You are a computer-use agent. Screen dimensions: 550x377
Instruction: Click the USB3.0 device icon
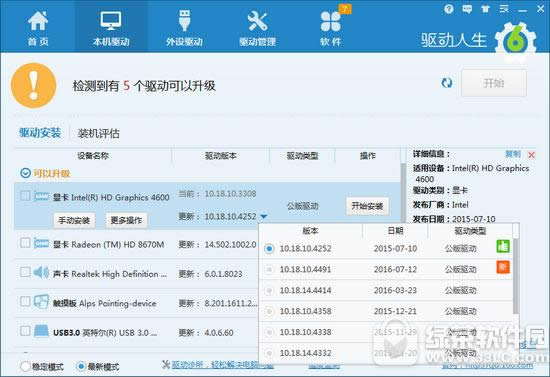[x=41, y=331]
